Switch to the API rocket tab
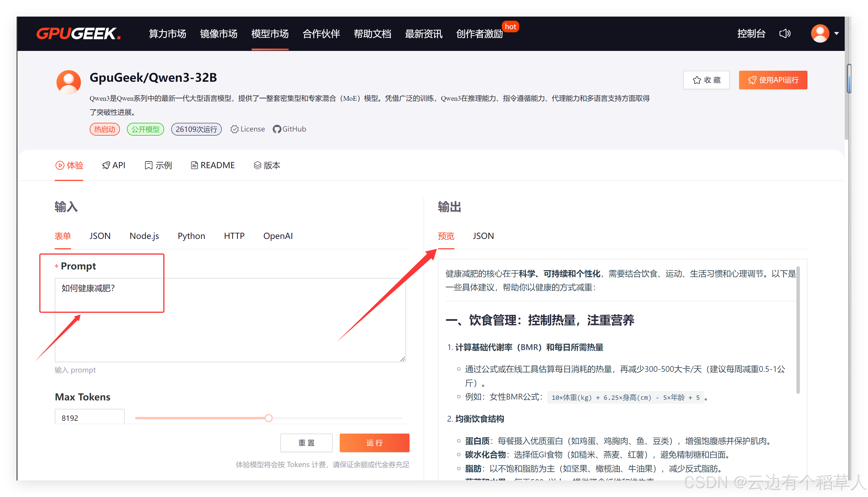 [114, 165]
